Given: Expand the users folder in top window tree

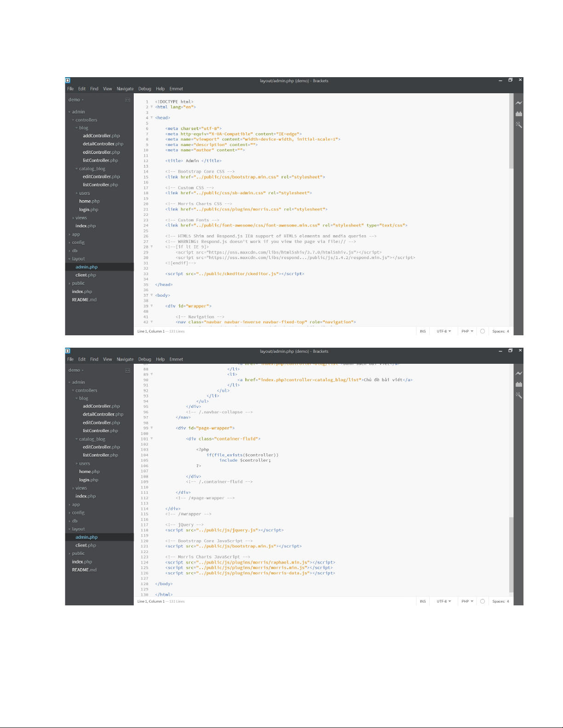Looking at the screenshot, I should 84,193.
